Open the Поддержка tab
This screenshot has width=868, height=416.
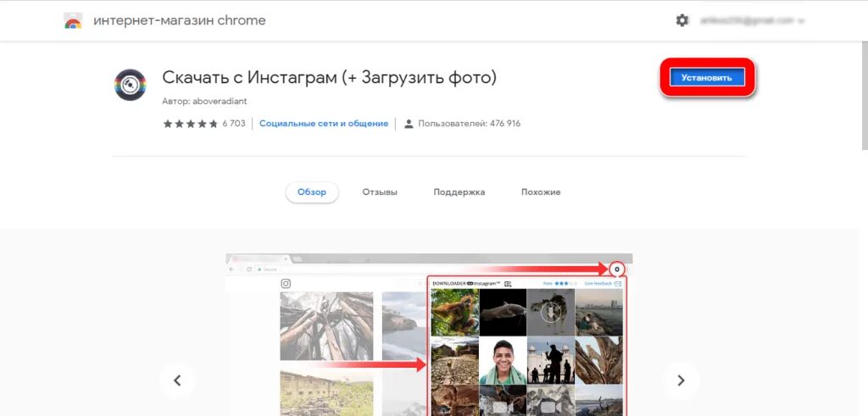click(x=459, y=192)
